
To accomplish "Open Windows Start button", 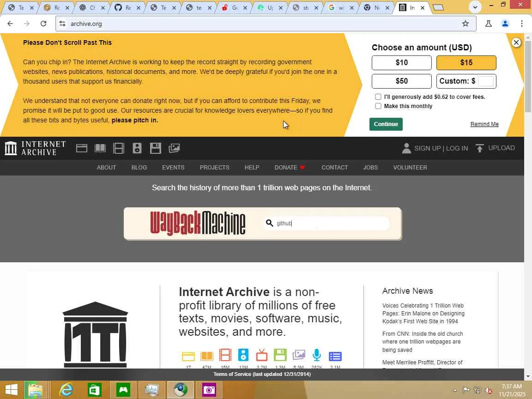I will (12, 390).
